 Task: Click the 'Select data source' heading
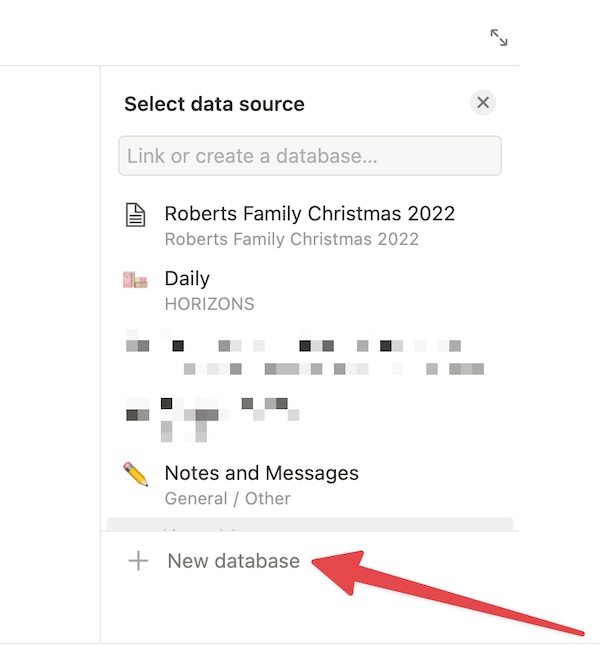pyautogui.click(x=214, y=104)
